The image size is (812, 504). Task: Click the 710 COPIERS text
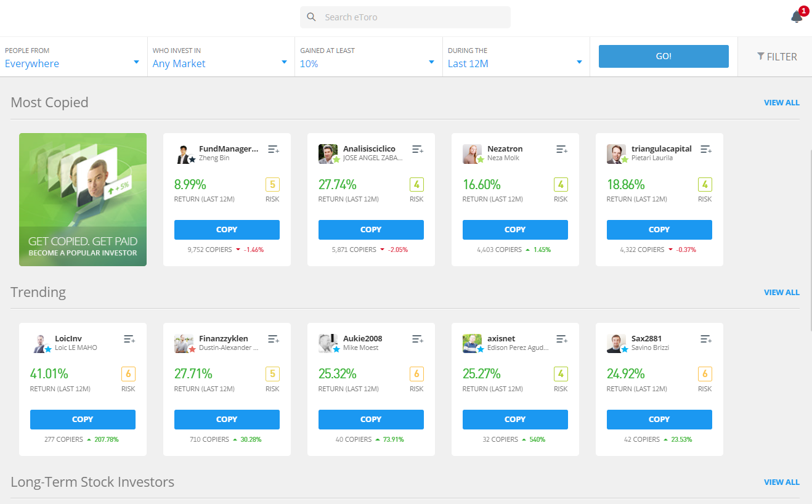point(209,440)
